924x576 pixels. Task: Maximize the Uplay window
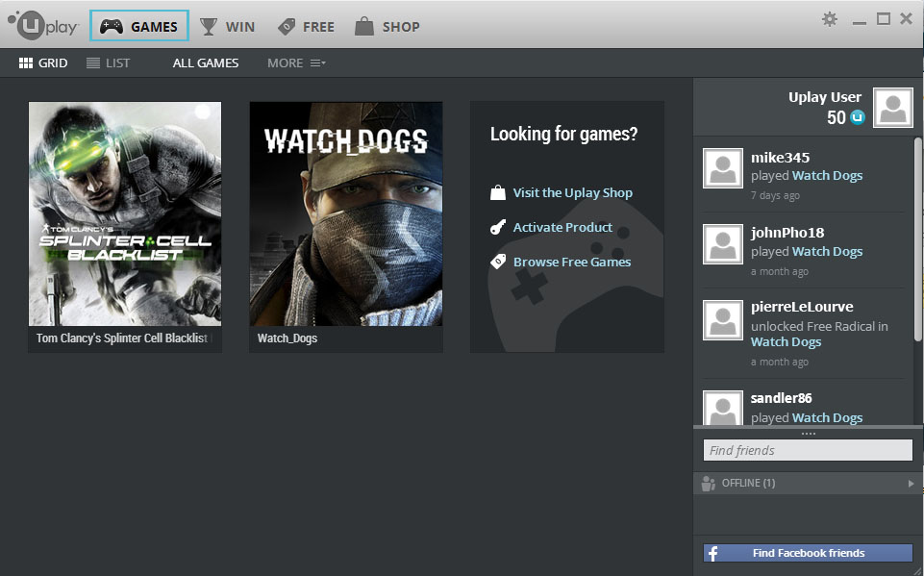coord(884,19)
